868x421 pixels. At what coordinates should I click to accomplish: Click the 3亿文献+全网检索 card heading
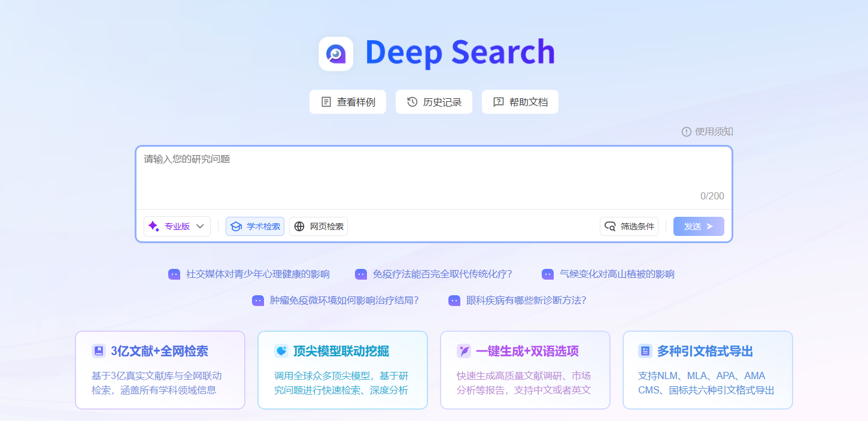pyautogui.click(x=159, y=351)
